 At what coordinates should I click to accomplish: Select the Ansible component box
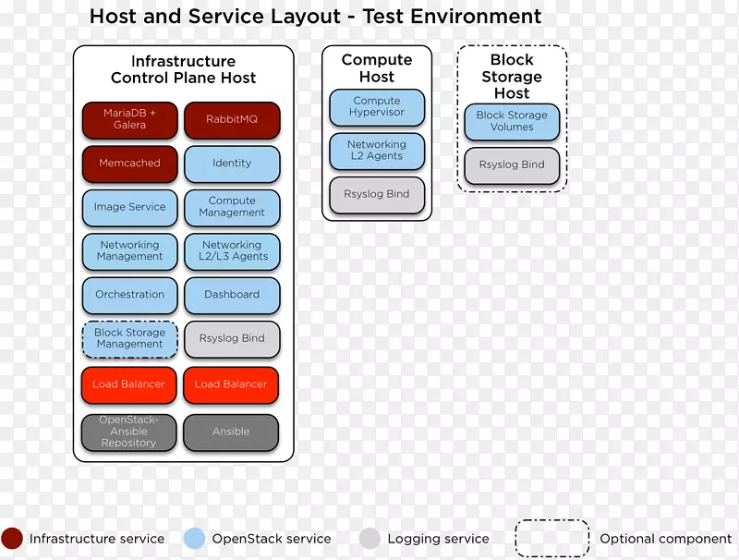click(x=232, y=432)
